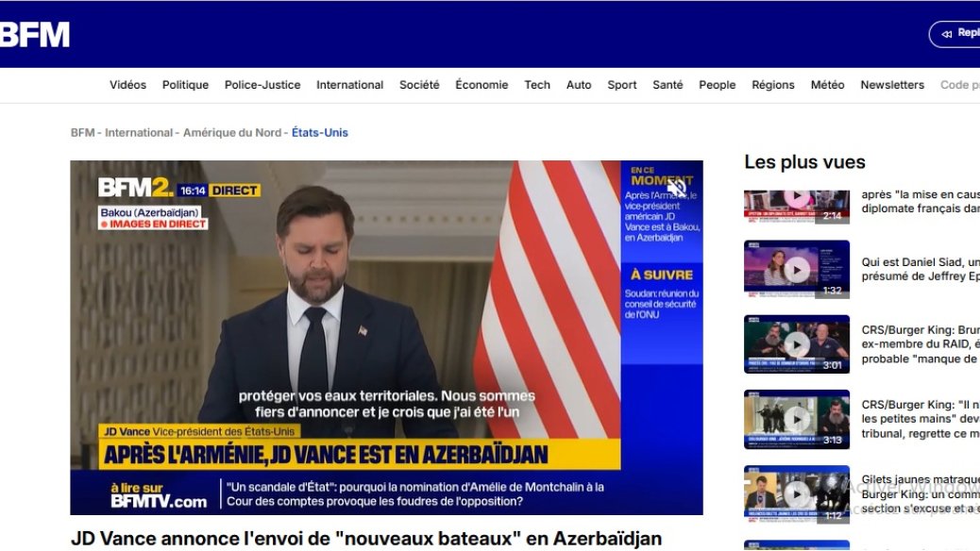The image size is (980, 551).
Task: Open the Code promo section
Action: [961, 84]
